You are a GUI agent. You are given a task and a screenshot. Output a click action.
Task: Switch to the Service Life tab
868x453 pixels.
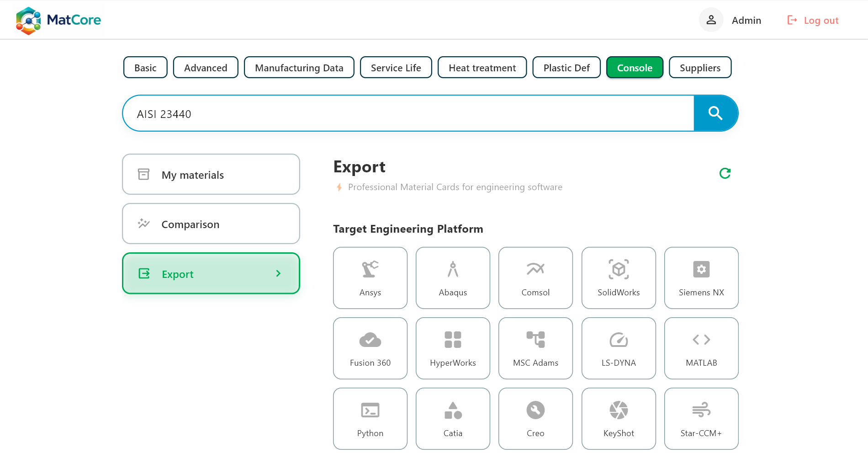396,68
